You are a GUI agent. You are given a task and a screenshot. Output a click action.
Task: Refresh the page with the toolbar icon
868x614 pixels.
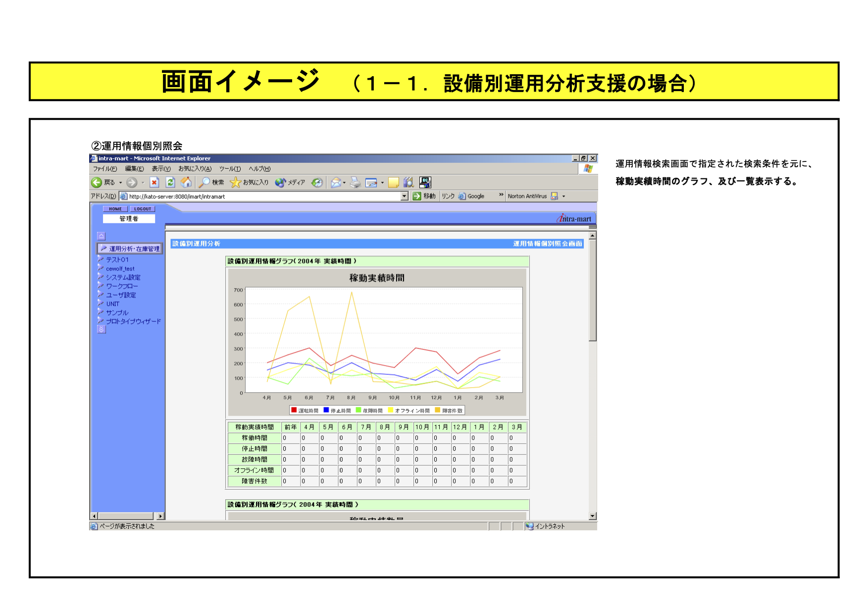[x=170, y=183]
